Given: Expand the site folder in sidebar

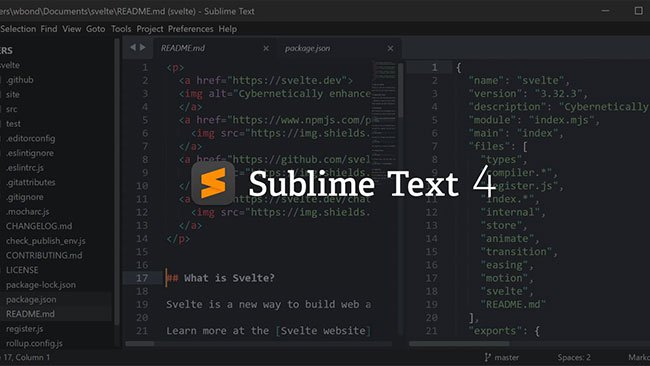Looking at the screenshot, I should pos(12,95).
